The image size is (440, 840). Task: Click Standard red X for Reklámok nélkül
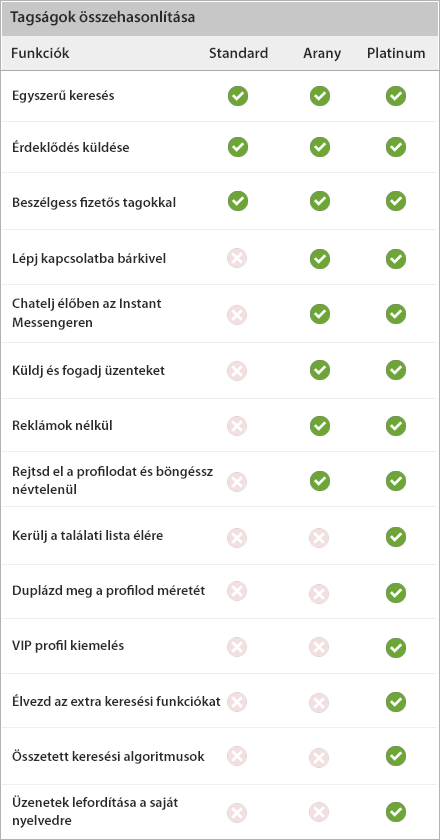[x=237, y=426]
